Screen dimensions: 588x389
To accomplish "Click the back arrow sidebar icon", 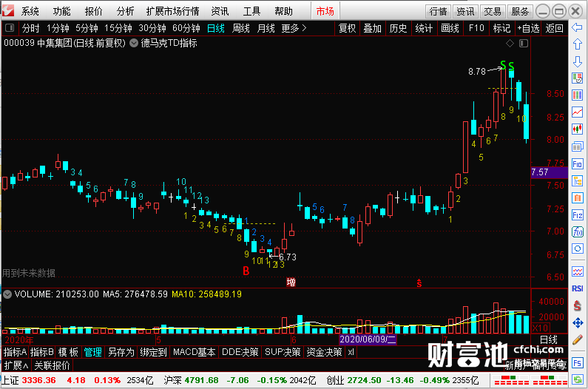I will point(577,27).
